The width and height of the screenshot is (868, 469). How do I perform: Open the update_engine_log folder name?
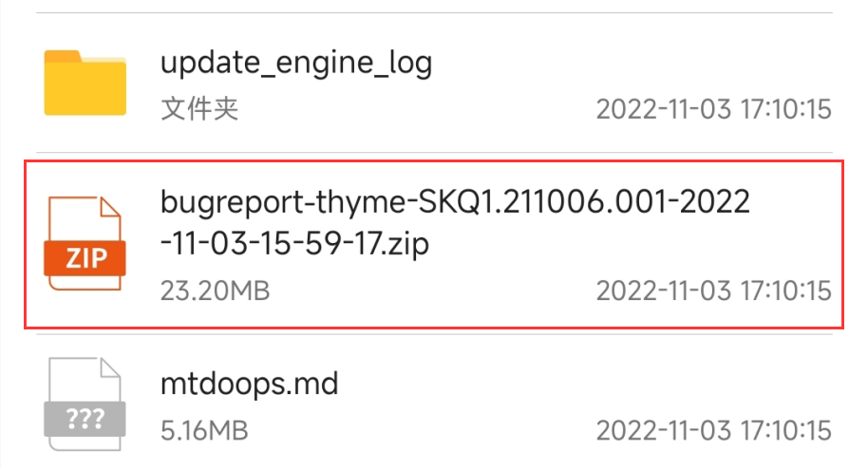click(296, 63)
